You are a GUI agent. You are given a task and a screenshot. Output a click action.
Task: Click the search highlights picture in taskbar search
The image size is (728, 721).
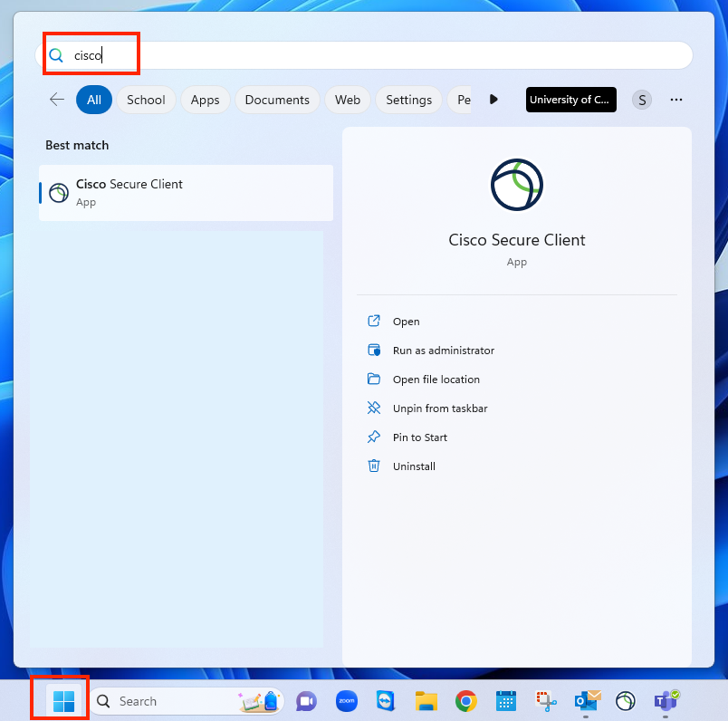tap(260, 701)
